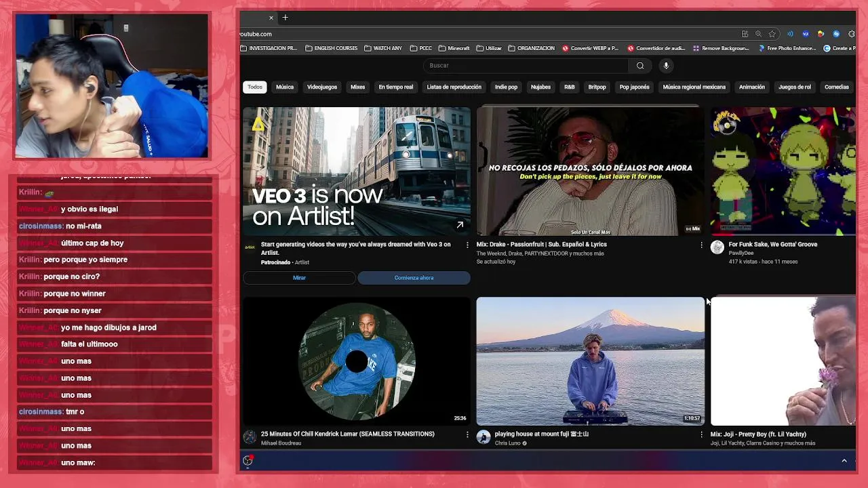This screenshot has width=868, height=488.
Task: Open the dark blue round extension icon
Action: click(x=806, y=34)
